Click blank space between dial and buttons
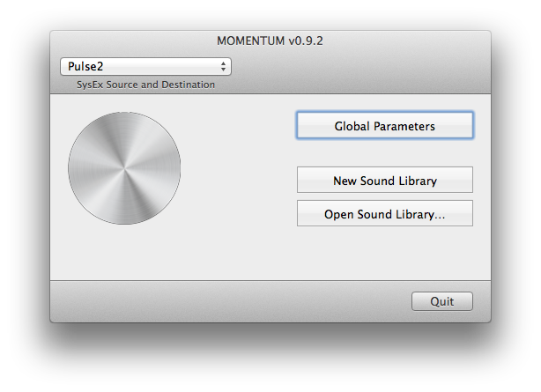Image resolution: width=541 pixels, height=392 pixels. pos(238,167)
